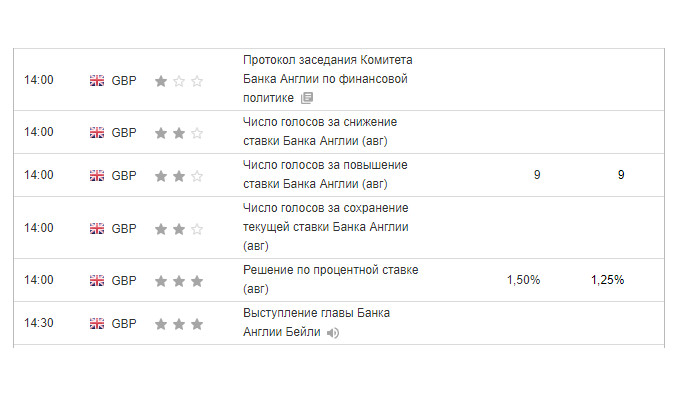Click the UK flag in the 14:30 row
Screen dimensions: 675x395
tap(97, 324)
